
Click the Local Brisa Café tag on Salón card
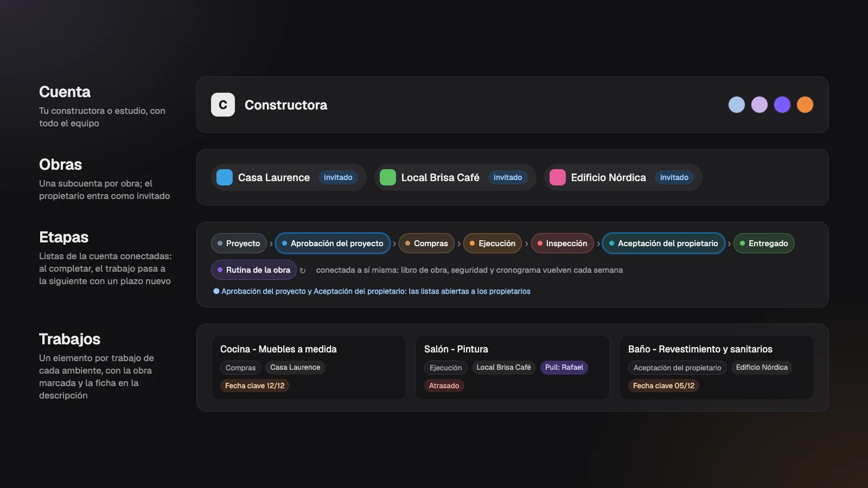[x=503, y=368]
